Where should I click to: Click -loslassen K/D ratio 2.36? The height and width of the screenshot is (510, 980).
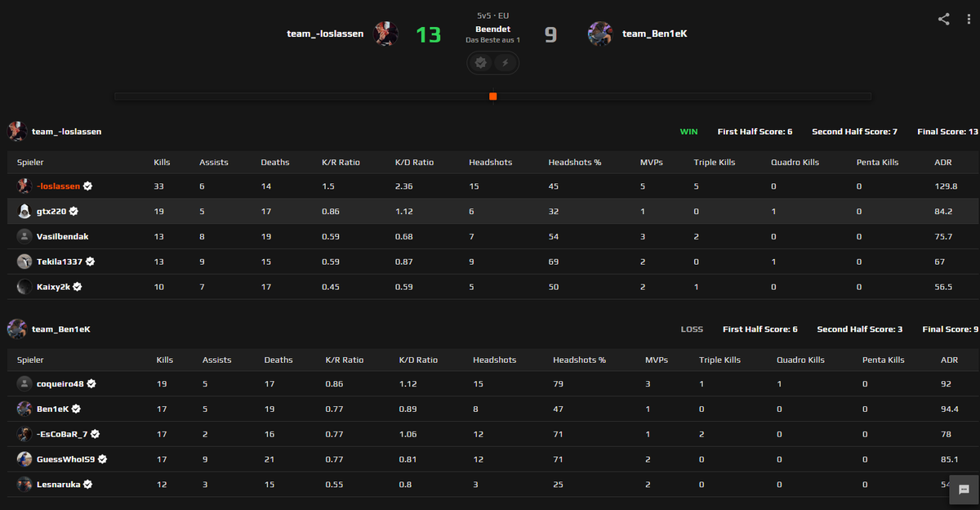pos(403,186)
